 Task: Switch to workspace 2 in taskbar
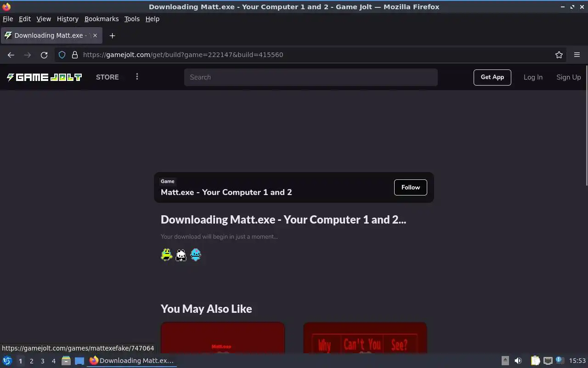pyautogui.click(x=31, y=361)
